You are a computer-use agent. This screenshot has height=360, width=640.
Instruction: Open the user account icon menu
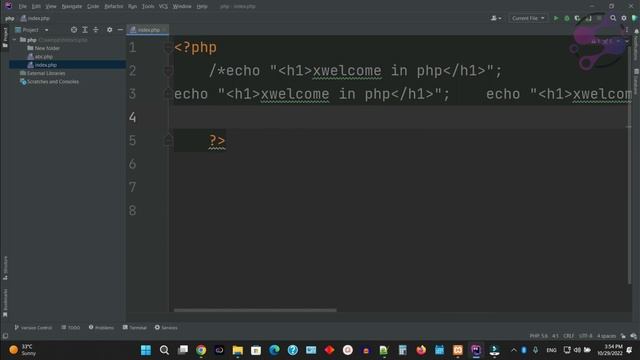point(496,18)
